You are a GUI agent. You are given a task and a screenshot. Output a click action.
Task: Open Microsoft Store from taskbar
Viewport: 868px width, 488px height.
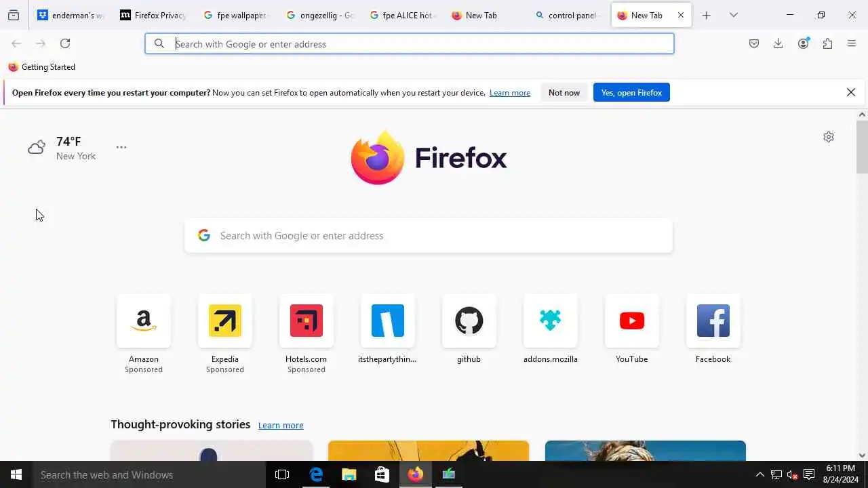click(x=382, y=474)
